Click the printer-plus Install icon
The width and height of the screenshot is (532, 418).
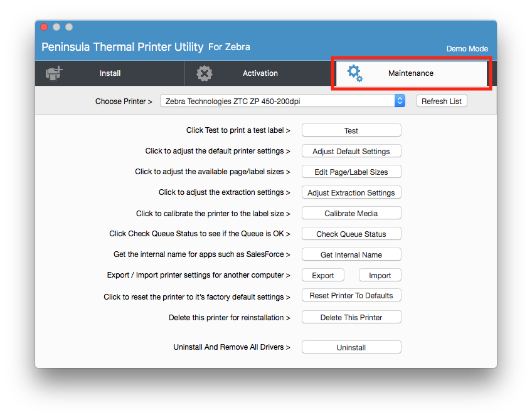[x=55, y=73]
